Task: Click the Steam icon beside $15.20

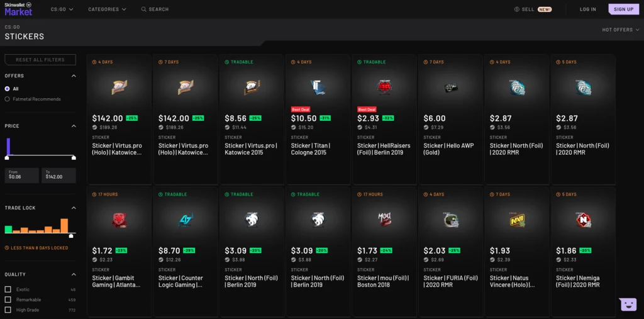Action: (293, 128)
